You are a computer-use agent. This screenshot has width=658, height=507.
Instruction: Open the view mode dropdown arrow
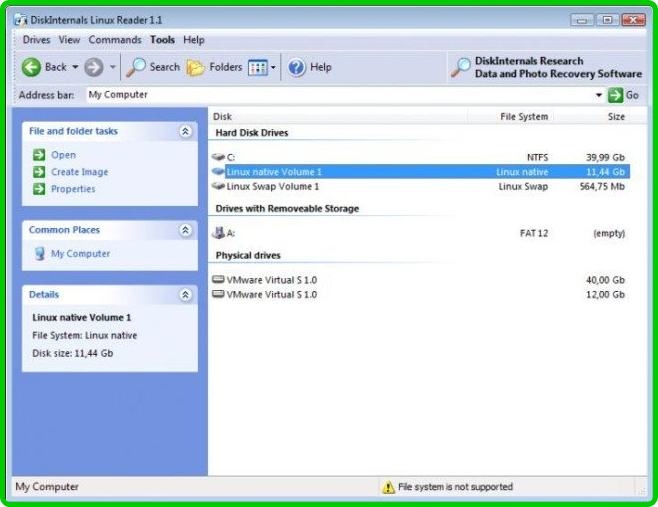pos(273,68)
